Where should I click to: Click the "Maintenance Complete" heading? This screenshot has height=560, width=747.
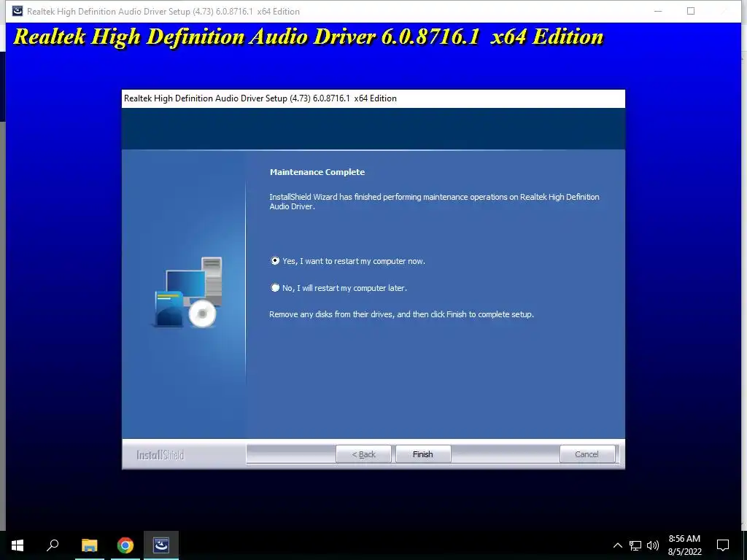point(317,172)
